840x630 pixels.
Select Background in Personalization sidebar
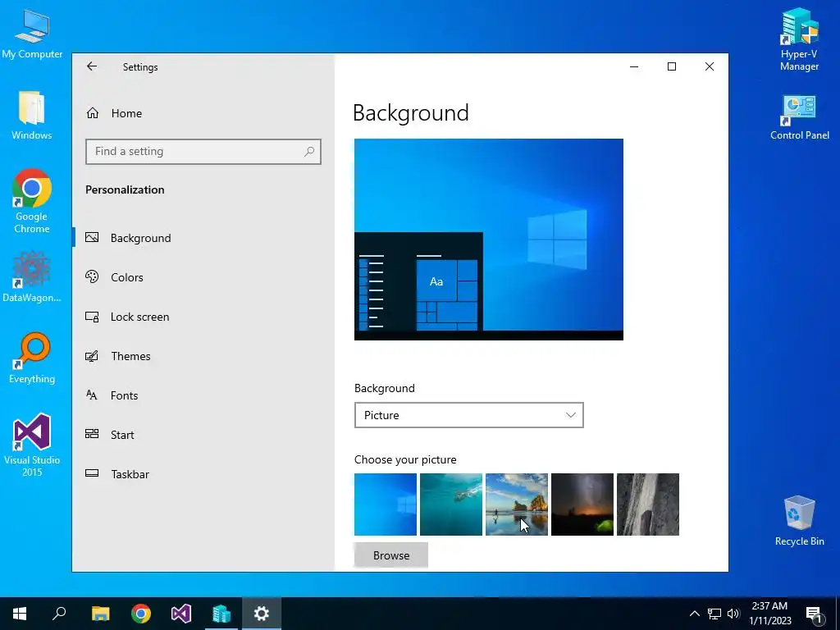pyautogui.click(x=203, y=238)
